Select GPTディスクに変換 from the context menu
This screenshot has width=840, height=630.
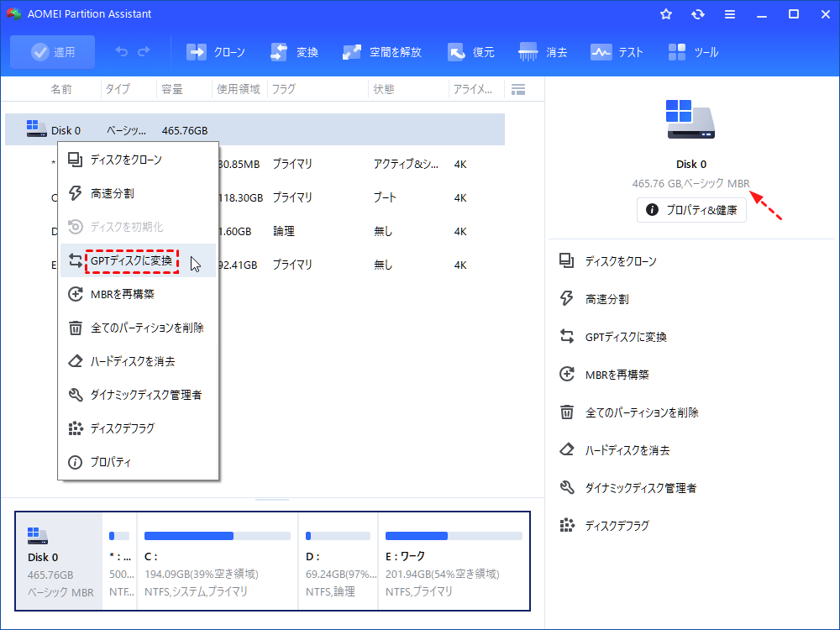coord(130,260)
